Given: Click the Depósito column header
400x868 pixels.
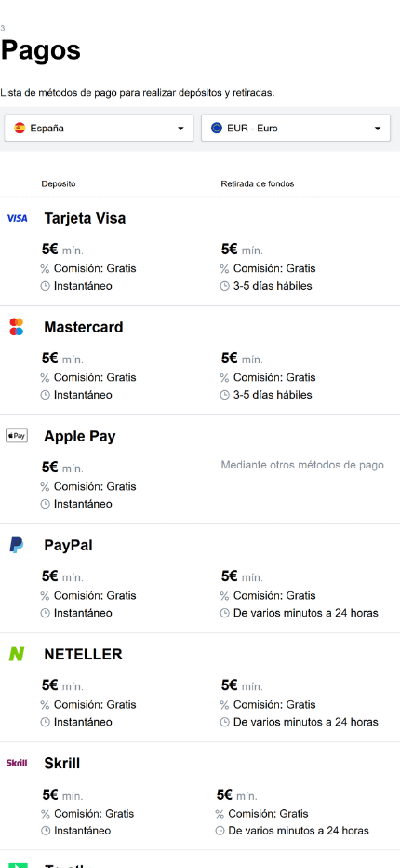Looking at the screenshot, I should [x=59, y=183].
